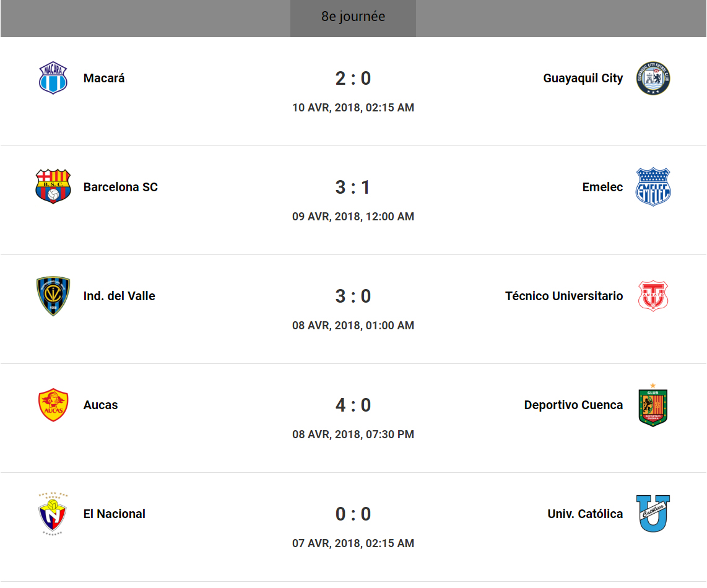Open the Deportivo Cuenca team link
Image resolution: width=707 pixels, height=588 pixels.
[x=573, y=405]
